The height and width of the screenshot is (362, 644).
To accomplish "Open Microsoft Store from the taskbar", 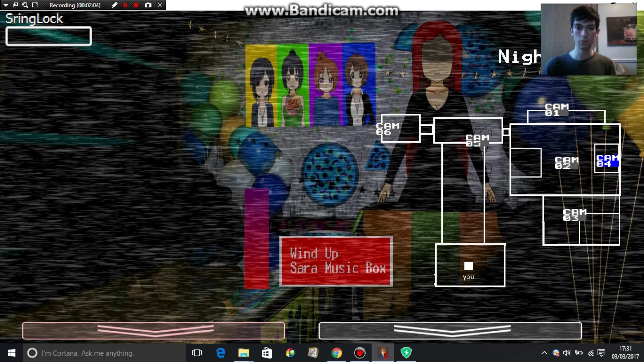I will [267, 353].
